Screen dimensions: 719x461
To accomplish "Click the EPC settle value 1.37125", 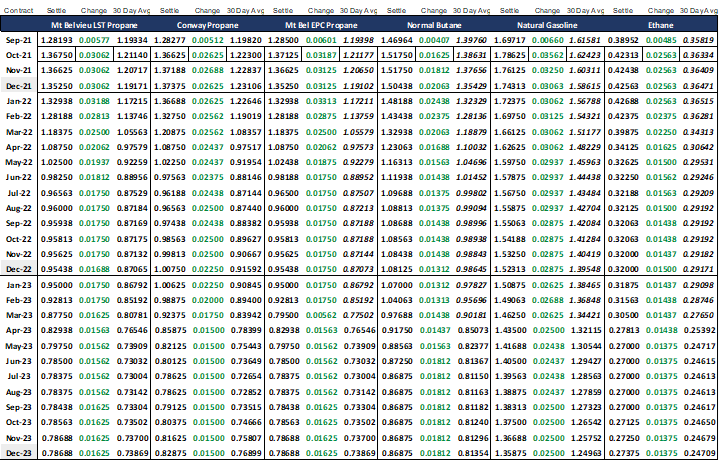I will (283, 56).
